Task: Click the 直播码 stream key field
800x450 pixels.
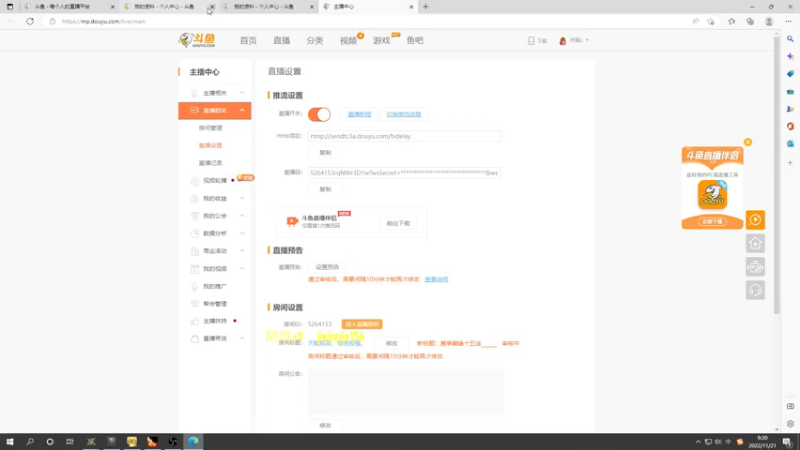Action: pyautogui.click(x=404, y=173)
